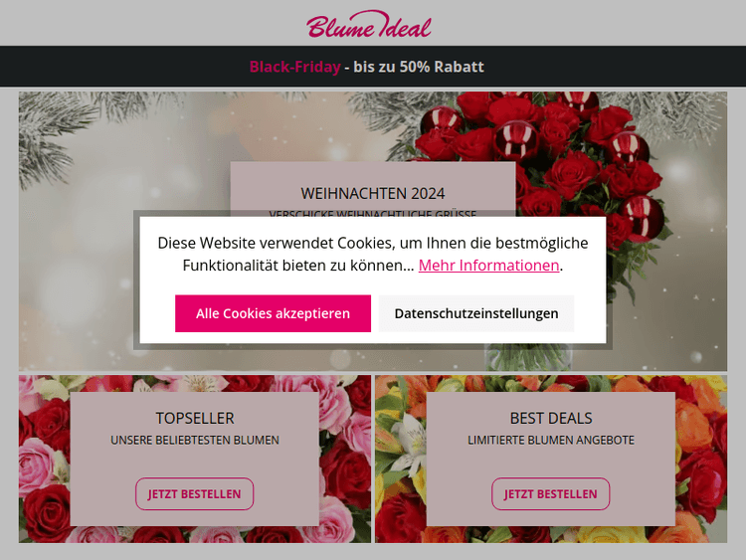Open the Best Deals heading
This screenshot has height=560, width=746.
click(551, 418)
